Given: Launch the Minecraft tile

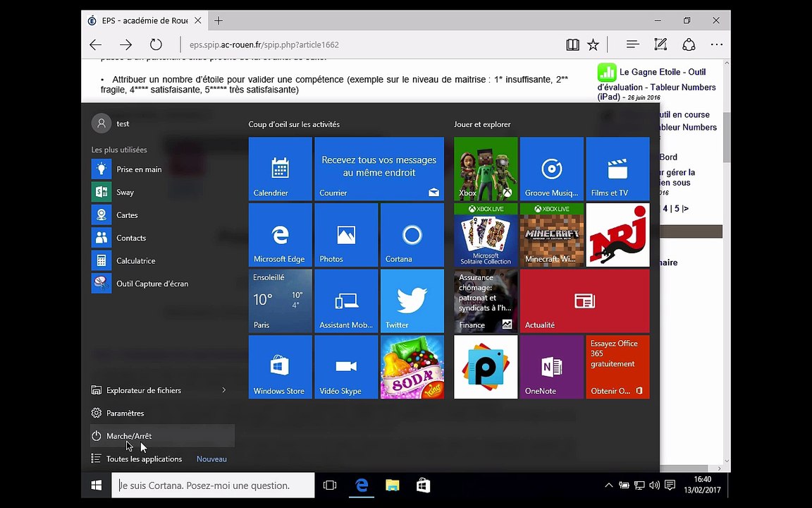Looking at the screenshot, I should [551, 235].
